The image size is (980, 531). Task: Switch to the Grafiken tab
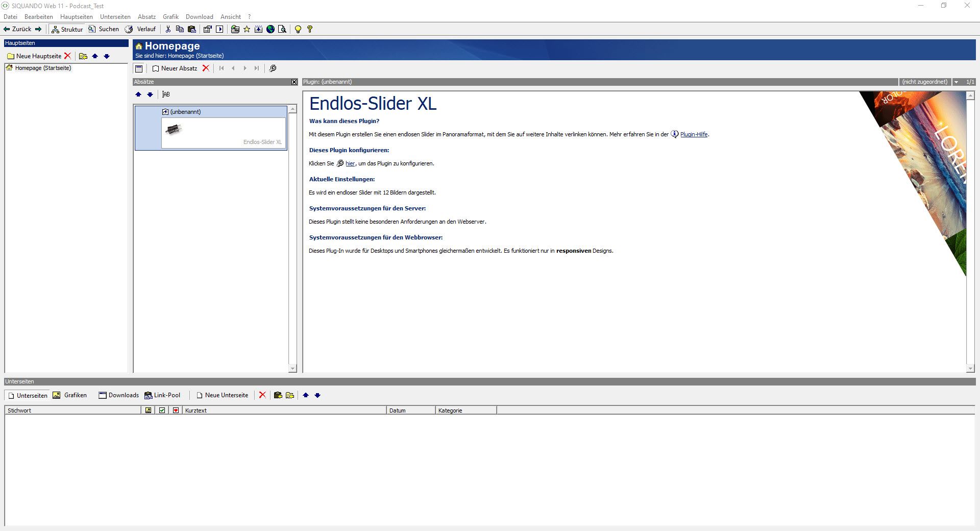(x=70, y=395)
